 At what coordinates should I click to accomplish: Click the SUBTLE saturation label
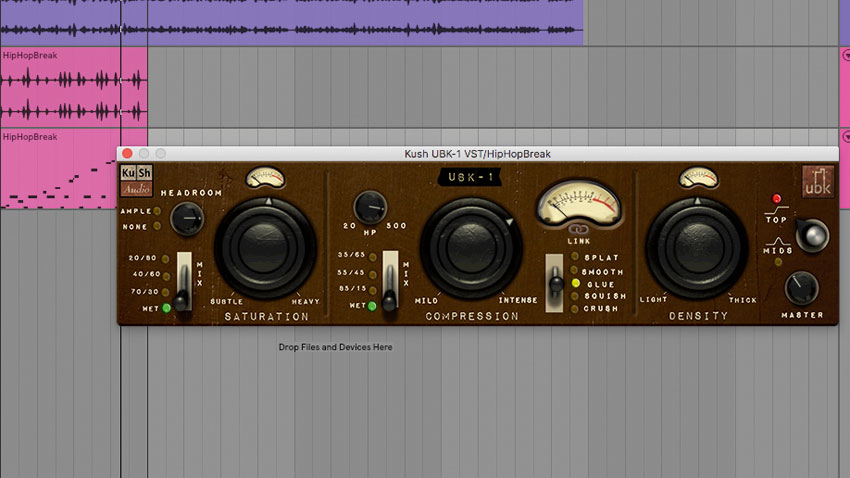tap(227, 301)
